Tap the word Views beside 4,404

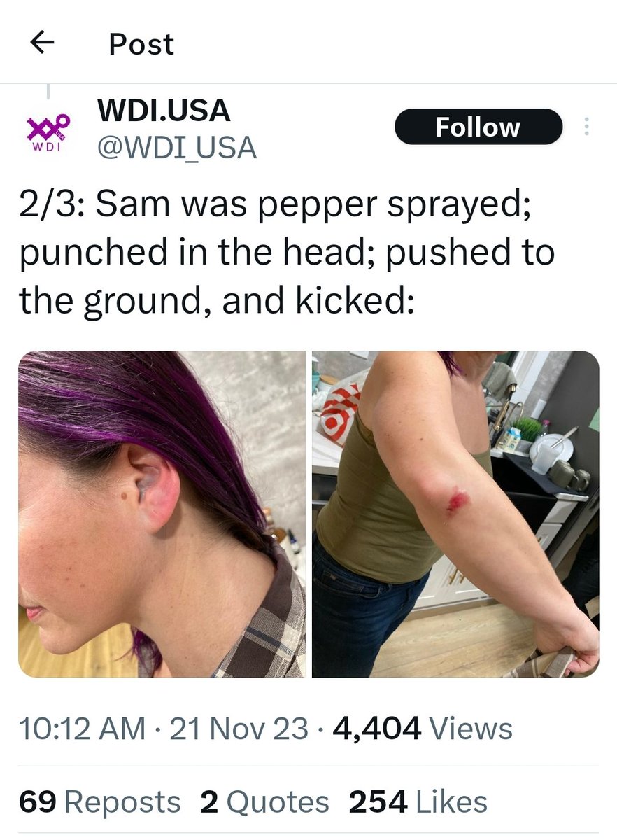tap(471, 729)
